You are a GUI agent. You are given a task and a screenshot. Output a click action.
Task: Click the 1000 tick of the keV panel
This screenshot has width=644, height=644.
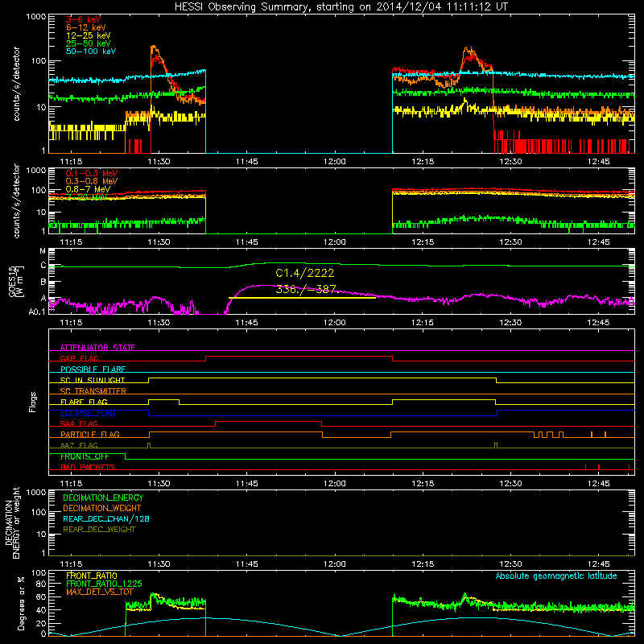[35, 17]
